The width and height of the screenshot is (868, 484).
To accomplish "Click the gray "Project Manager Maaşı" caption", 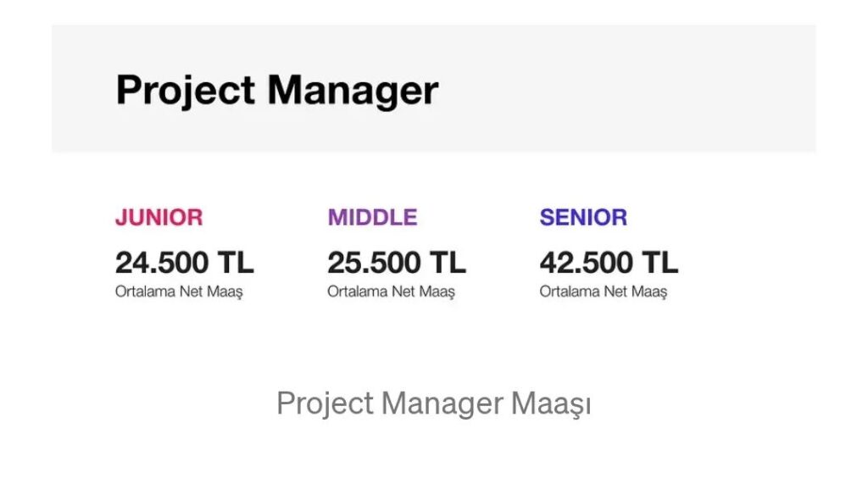I will pyautogui.click(x=433, y=403).
